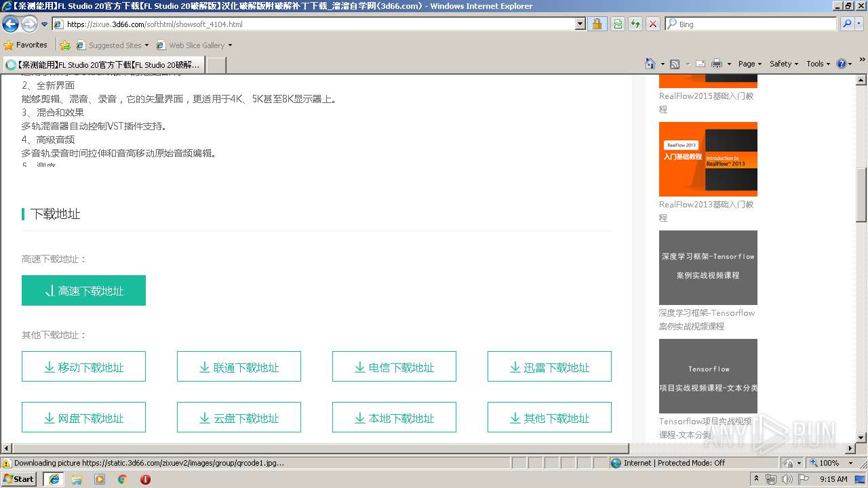This screenshot has height=488, width=868.
Task: Open Windows Explorer folder taskbar icon
Action: (77, 479)
